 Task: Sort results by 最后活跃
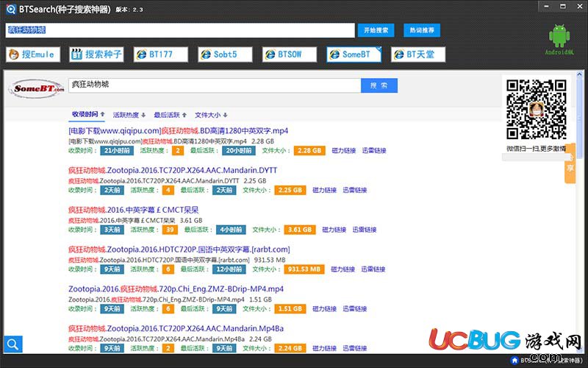[x=170, y=115]
